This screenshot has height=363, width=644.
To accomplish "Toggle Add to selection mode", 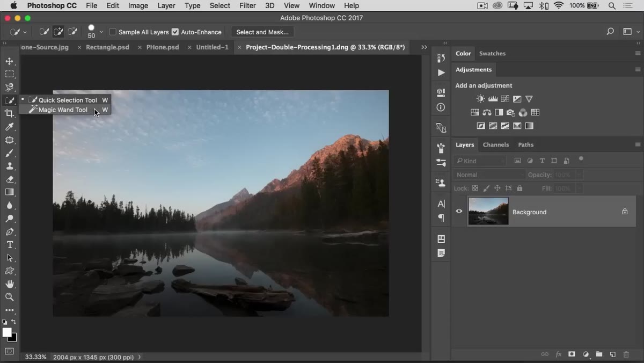I will click(x=58, y=32).
